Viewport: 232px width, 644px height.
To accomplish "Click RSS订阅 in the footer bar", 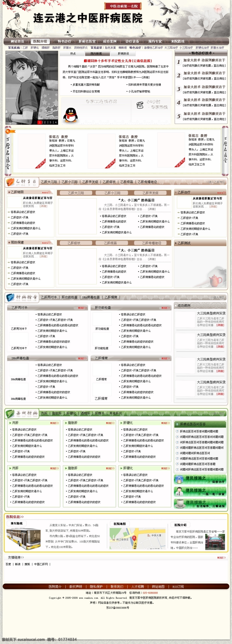I will 178,586.
